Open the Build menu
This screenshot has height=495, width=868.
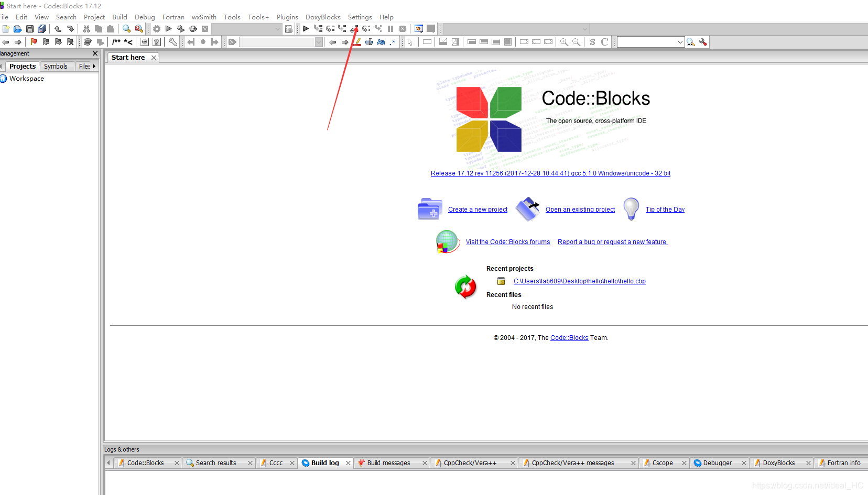pyautogui.click(x=120, y=17)
